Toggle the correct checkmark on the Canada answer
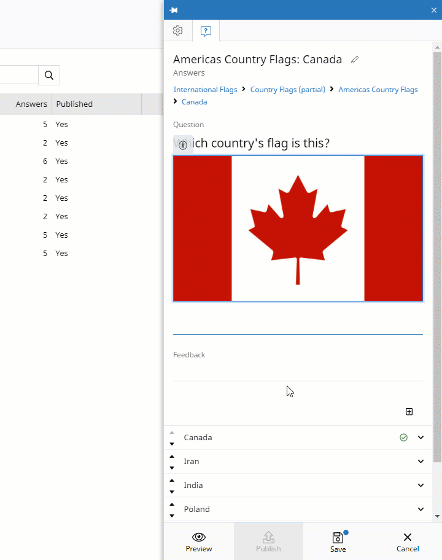The image size is (442, 560). [403, 438]
